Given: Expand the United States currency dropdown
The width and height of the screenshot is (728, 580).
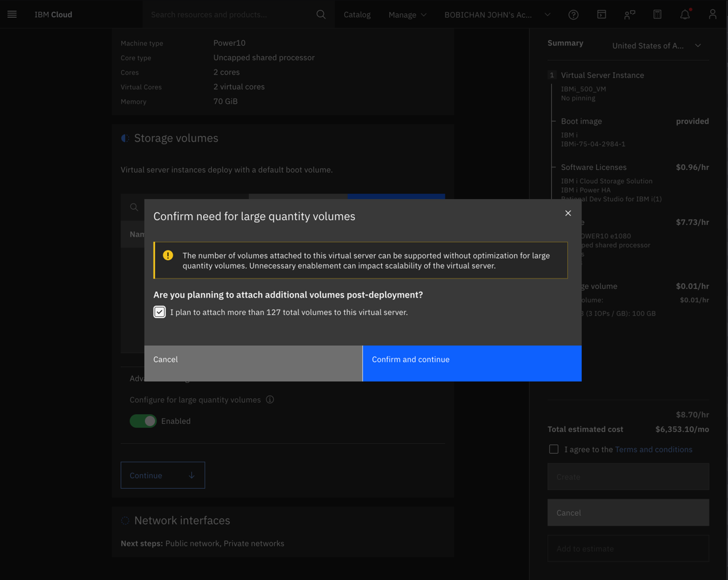Looking at the screenshot, I should point(657,46).
